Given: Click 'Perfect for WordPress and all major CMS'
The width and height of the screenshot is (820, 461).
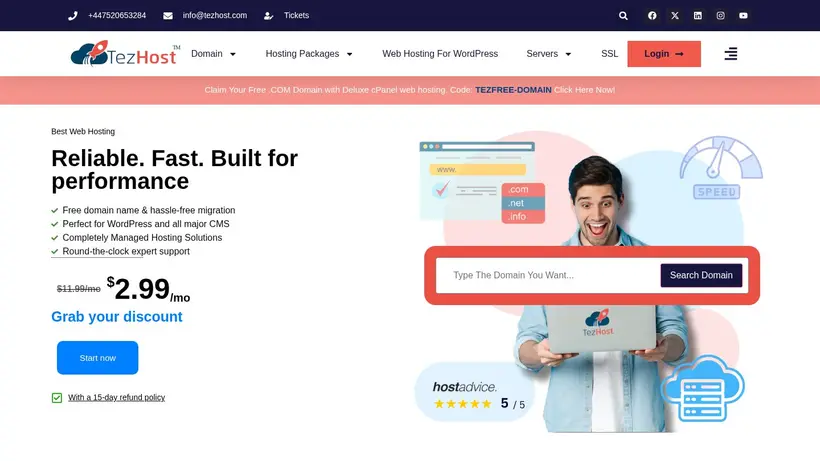Looking at the screenshot, I should click(146, 224).
